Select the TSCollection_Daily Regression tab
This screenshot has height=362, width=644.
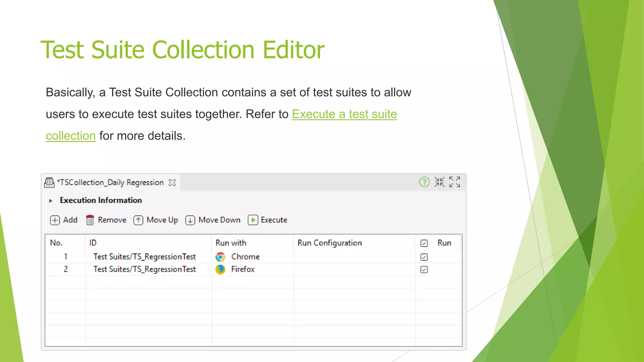[110, 183]
